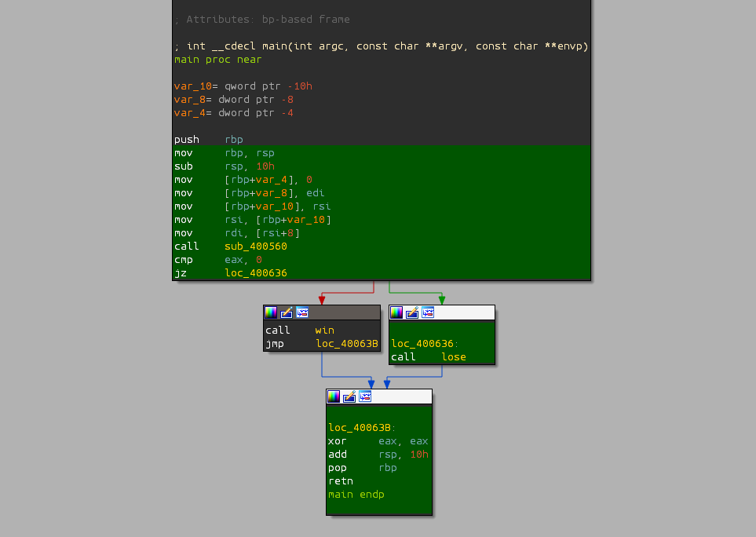Screen dimensions: 756x537
Task: Click the 'cmp eax, 0' instruction
Action: [x=218, y=260]
